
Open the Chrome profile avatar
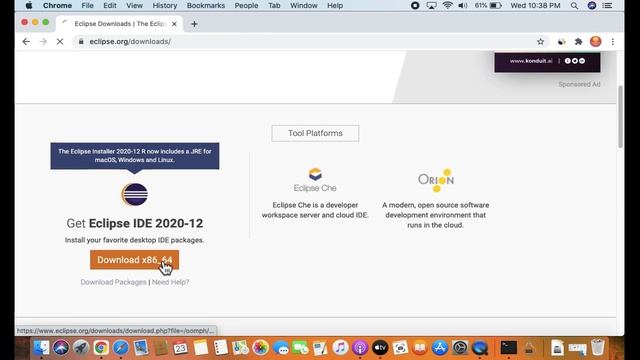[596, 42]
